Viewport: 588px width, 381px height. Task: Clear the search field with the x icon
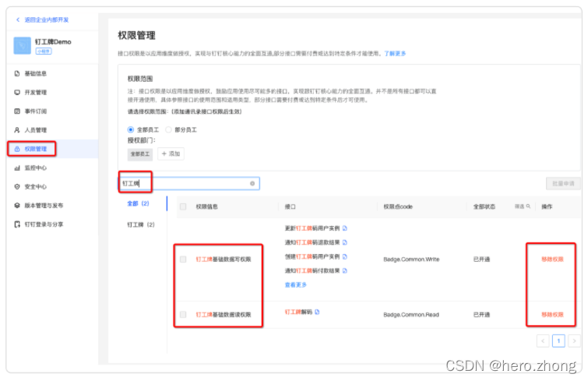point(252,183)
